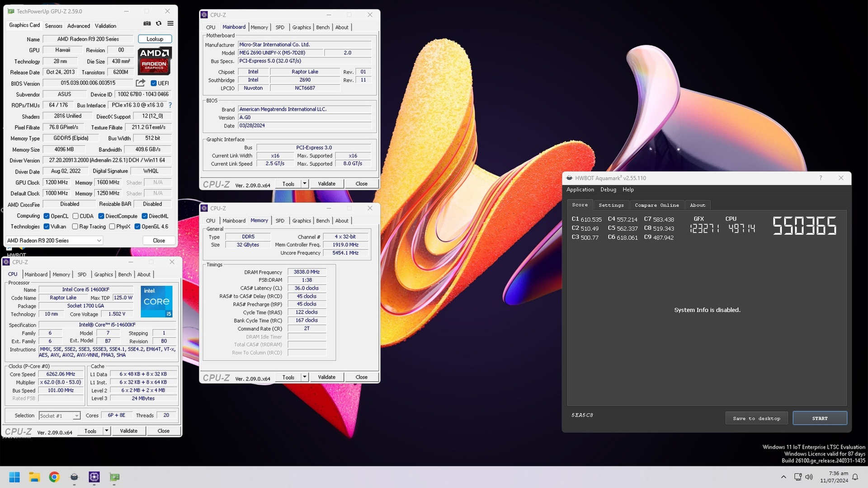Viewport: 868px width, 488px height.
Task: Click the checksum text 5EA5C8 in Aquamark
Action: [582, 415]
